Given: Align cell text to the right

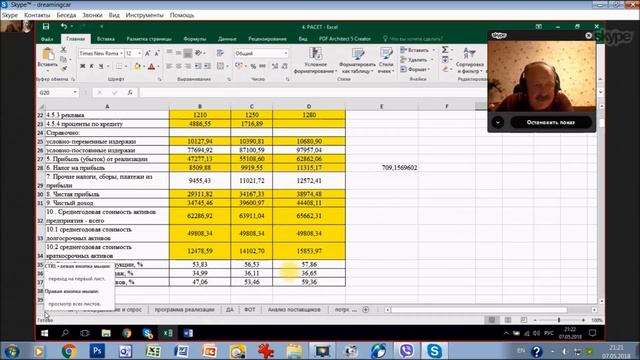Looking at the screenshot, I should [188, 66].
